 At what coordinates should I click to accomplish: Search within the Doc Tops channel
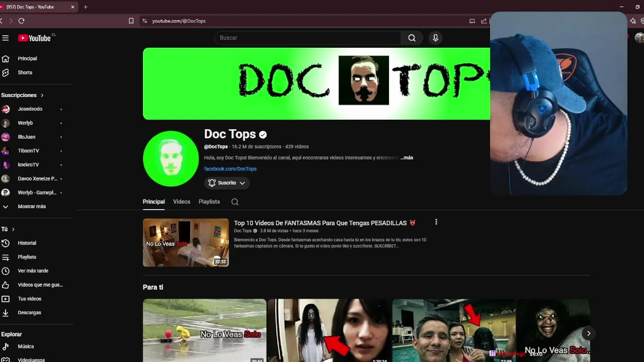pos(235,202)
